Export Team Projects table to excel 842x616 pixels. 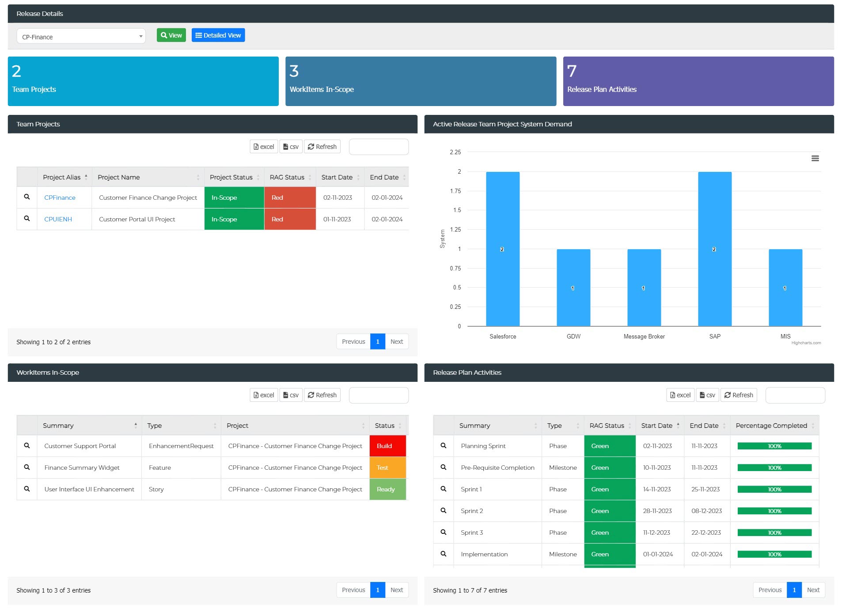point(264,147)
